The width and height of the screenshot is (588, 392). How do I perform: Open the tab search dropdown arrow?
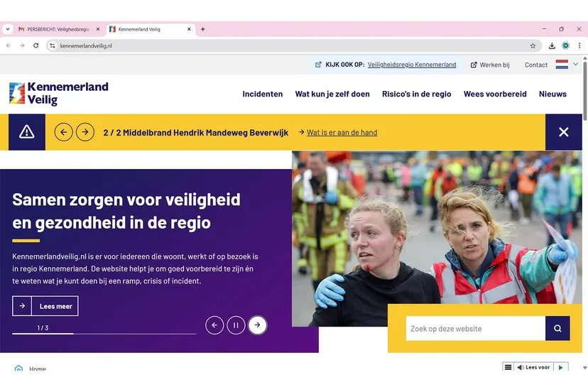click(x=8, y=29)
